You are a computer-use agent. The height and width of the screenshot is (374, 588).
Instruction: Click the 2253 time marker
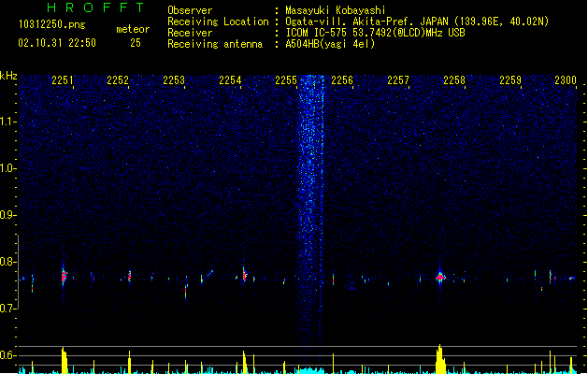(174, 80)
